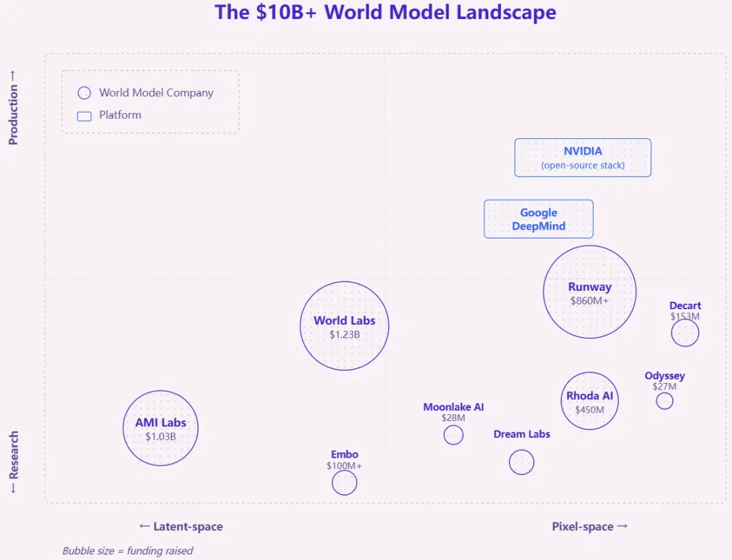Click the "Pixel-space →" axis label
Image resolution: width=732 pixels, height=560 pixels.
(590, 526)
